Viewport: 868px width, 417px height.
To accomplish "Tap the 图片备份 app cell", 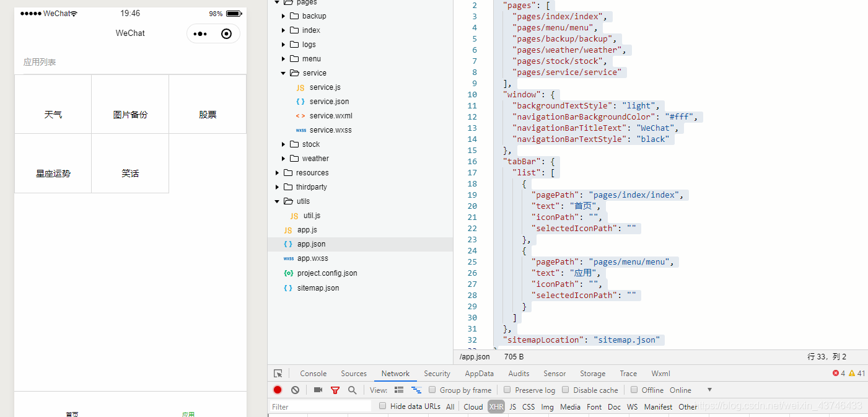I will click(130, 104).
